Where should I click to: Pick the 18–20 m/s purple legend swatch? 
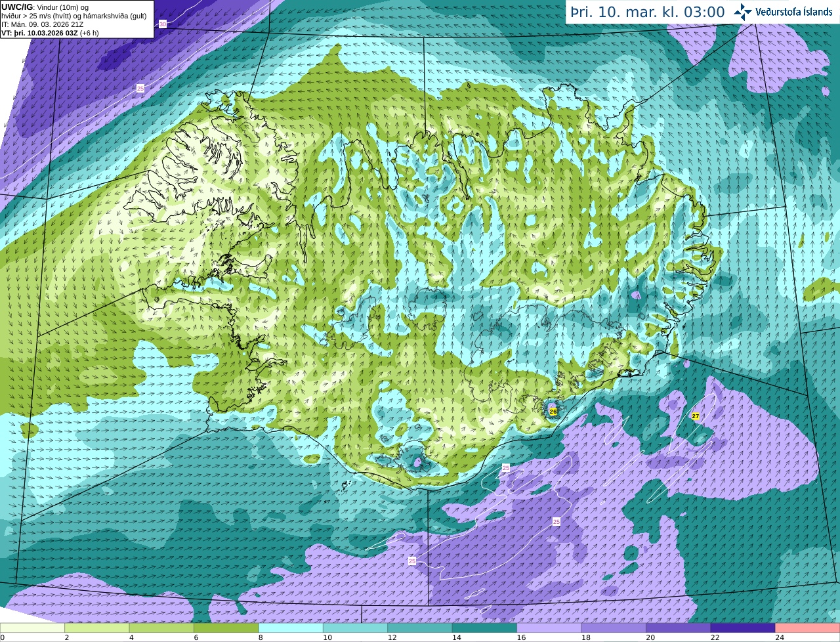(x=613, y=628)
